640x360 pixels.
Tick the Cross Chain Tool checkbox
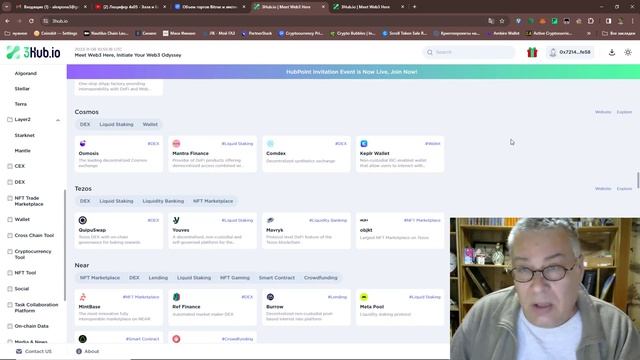point(10,236)
